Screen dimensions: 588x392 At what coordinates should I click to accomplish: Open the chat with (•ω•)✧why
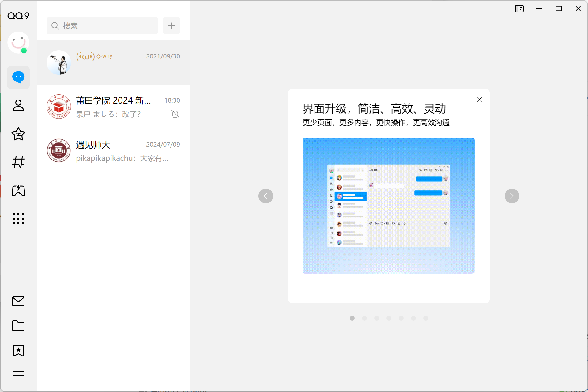pyautogui.click(x=113, y=62)
